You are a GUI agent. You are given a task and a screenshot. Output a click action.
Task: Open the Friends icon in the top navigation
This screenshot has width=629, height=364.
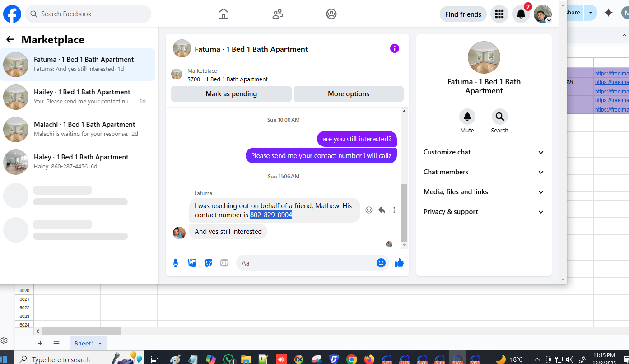pyautogui.click(x=278, y=14)
